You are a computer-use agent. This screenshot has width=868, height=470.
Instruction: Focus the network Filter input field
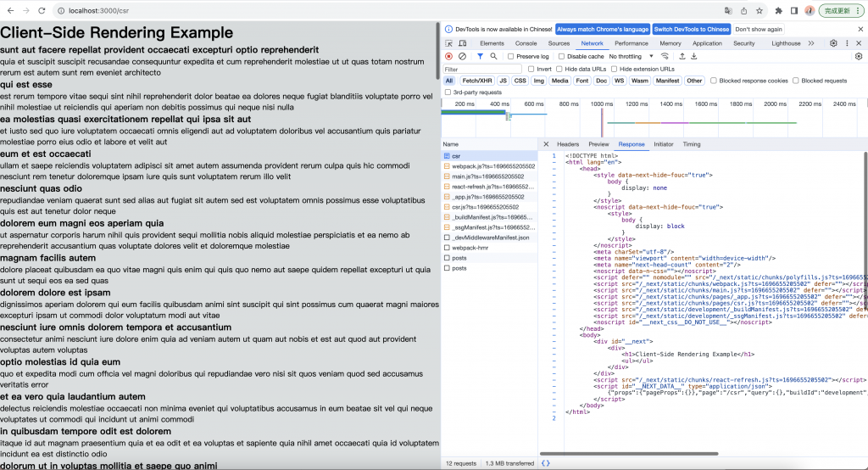click(482, 70)
